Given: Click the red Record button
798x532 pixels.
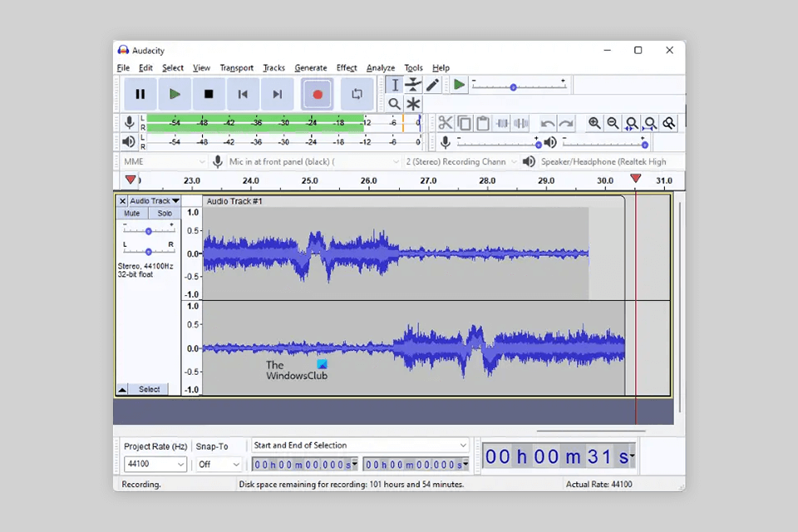Looking at the screenshot, I should 317,94.
